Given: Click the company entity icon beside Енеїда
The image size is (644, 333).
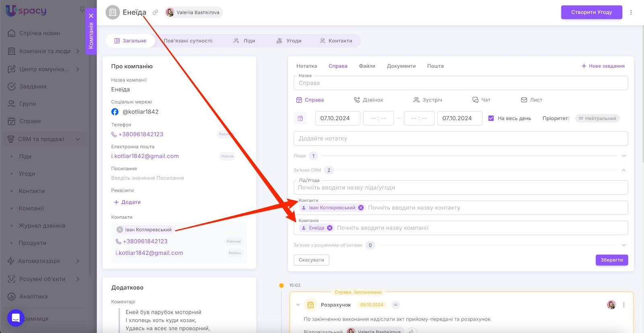Looking at the screenshot, I should (113, 12).
